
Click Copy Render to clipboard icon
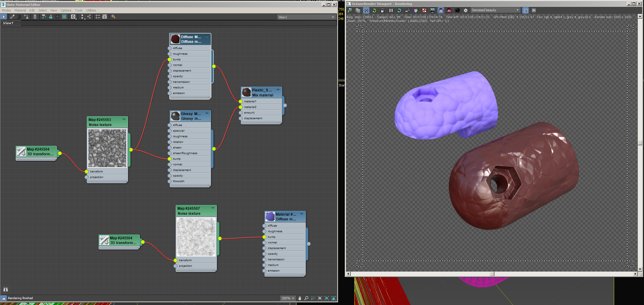358,10
